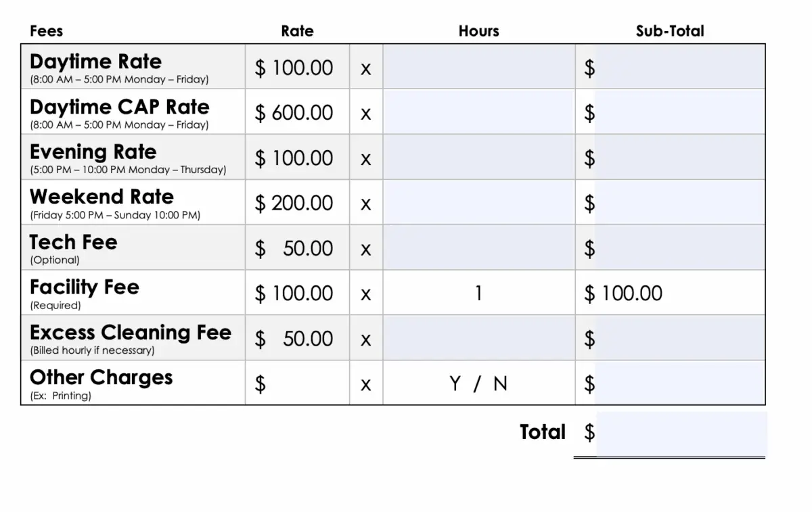Focus the Tech Fee sub-total field
The image size is (812, 512).
pyautogui.click(x=679, y=248)
